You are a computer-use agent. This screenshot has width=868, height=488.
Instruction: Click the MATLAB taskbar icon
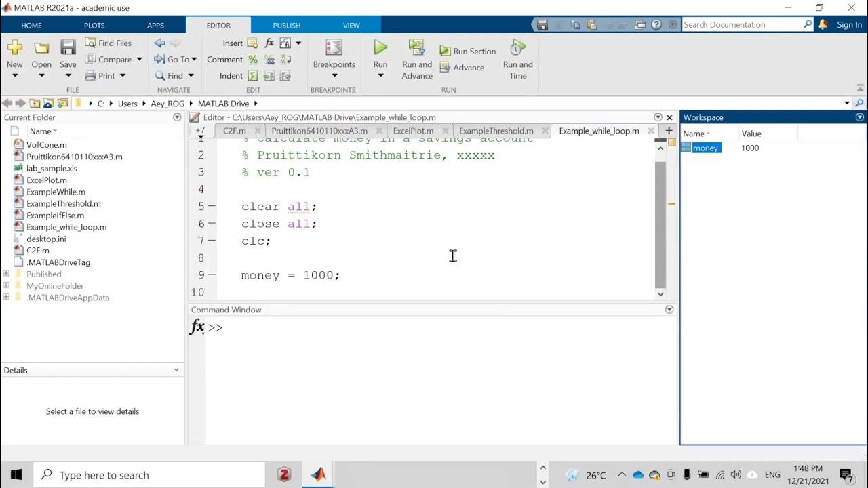[x=318, y=474]
